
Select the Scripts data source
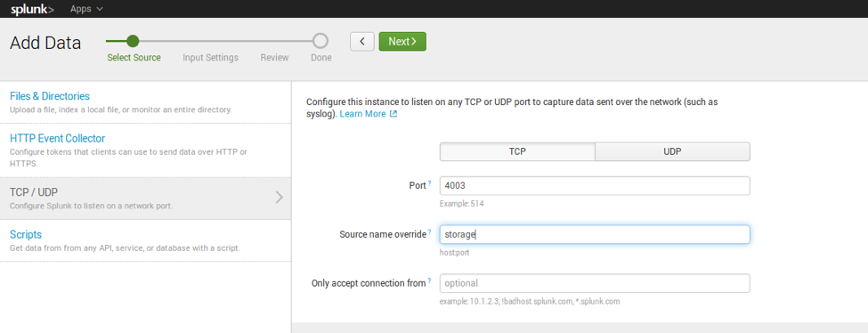[26, 234]
